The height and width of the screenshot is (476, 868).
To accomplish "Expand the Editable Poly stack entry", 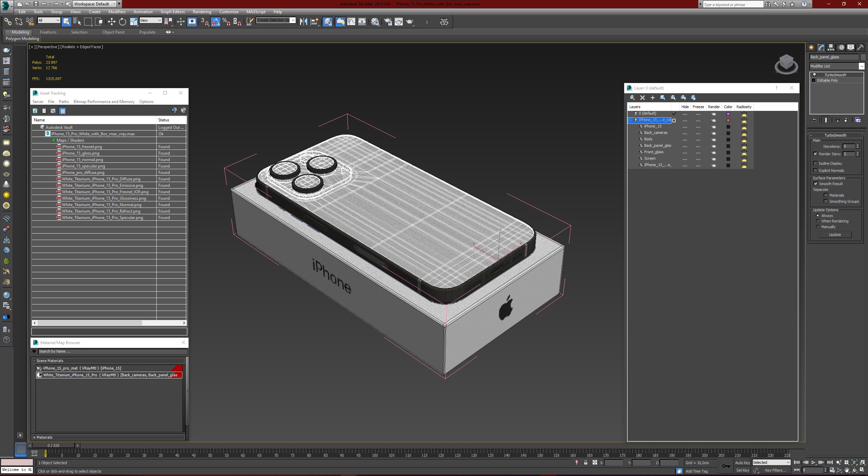I will pyautogui.click(x=813, y=80).
